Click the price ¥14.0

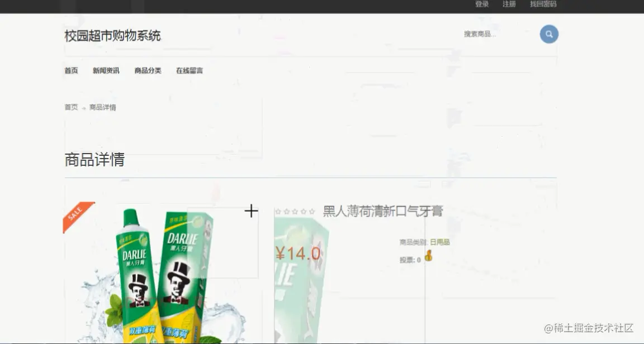point(298,254)
